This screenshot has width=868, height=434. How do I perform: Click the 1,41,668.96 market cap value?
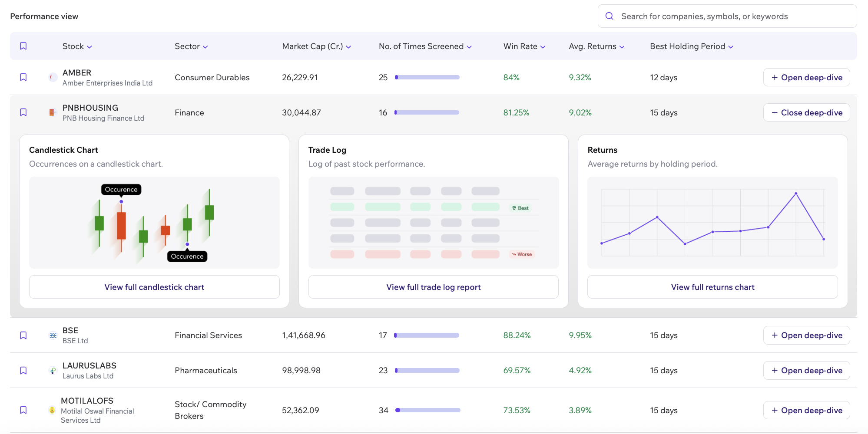tap(304, 335)
